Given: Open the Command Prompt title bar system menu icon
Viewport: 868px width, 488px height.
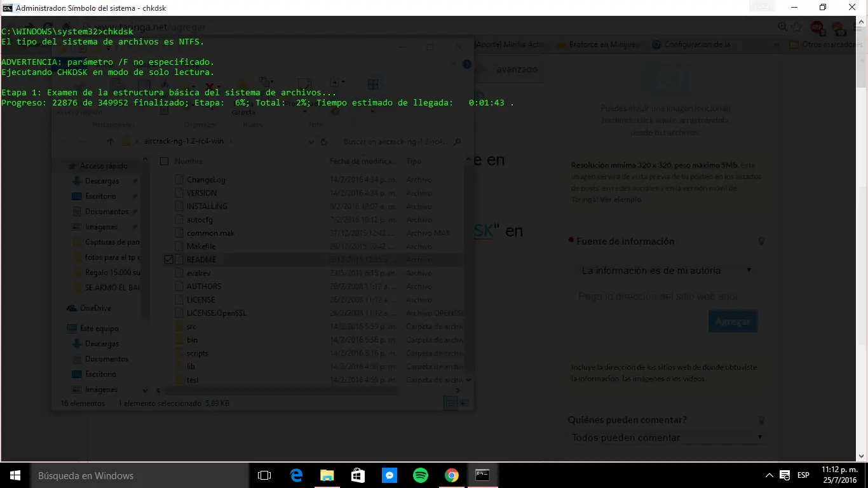Looking at the screenshot, I should tap(8, 8).
